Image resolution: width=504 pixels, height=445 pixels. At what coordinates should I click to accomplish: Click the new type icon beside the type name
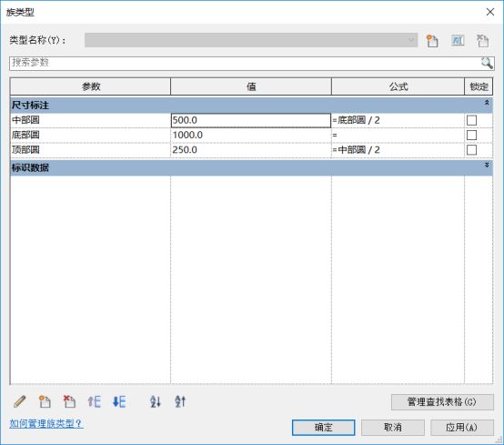tap(432, 41)
